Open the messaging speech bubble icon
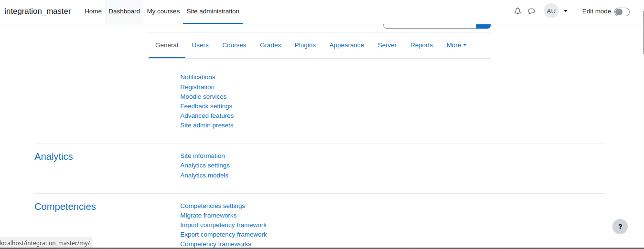 [531, 11]
